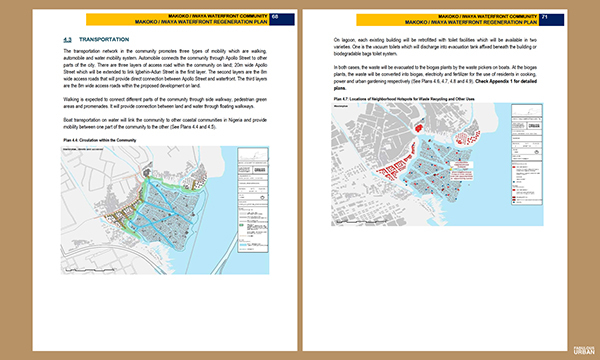The height and width of the screenshot is (360, 600).
Task: Click the page number 68 box
Action: coord(282,19)
